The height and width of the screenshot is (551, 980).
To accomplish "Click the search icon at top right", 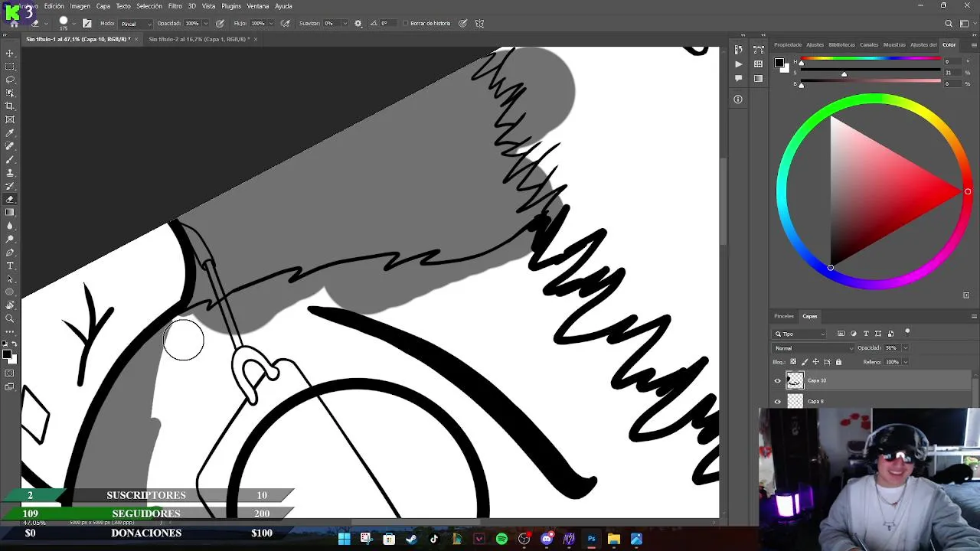I will (x=949, y=23).
